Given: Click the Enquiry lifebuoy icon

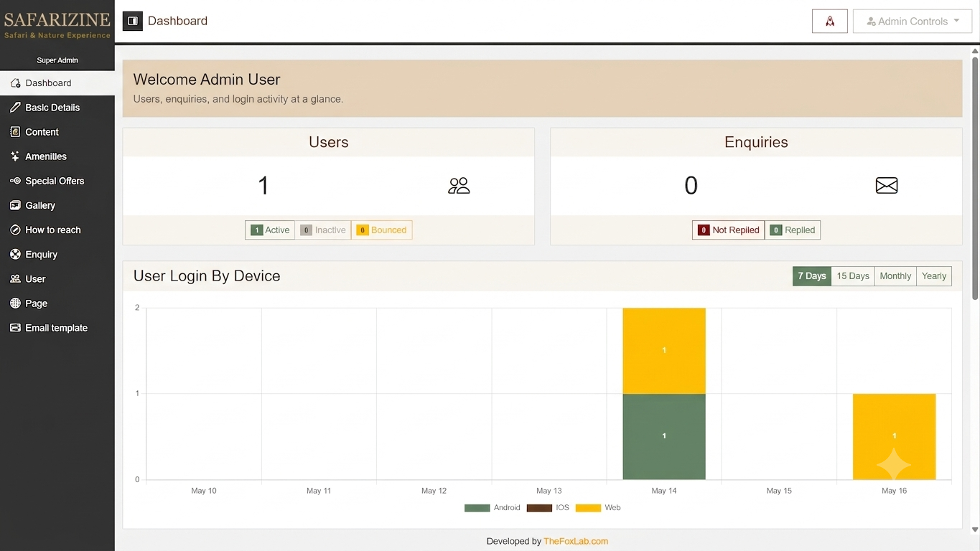Looking at the screenshot, I should 15,254.
